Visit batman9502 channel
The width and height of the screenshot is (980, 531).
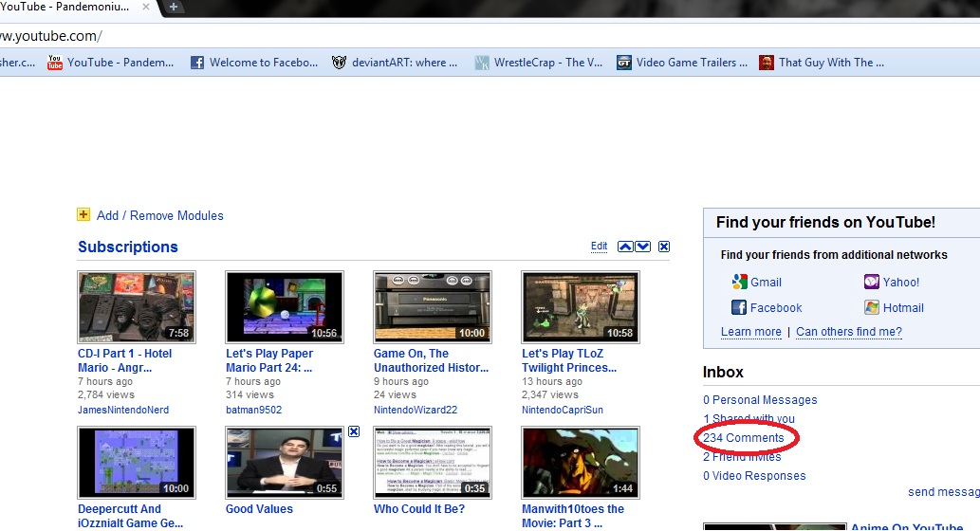(x=253, y=410)
